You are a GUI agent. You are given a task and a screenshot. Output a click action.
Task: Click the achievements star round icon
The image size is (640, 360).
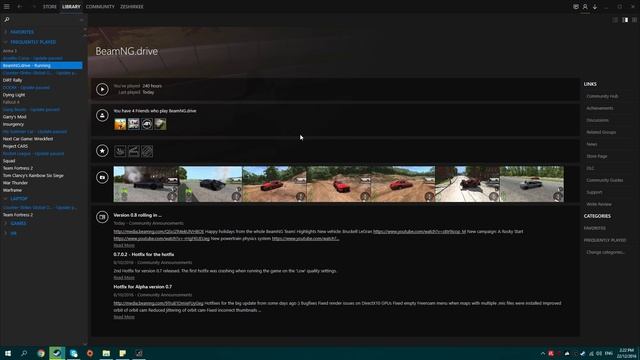point(102,151)
